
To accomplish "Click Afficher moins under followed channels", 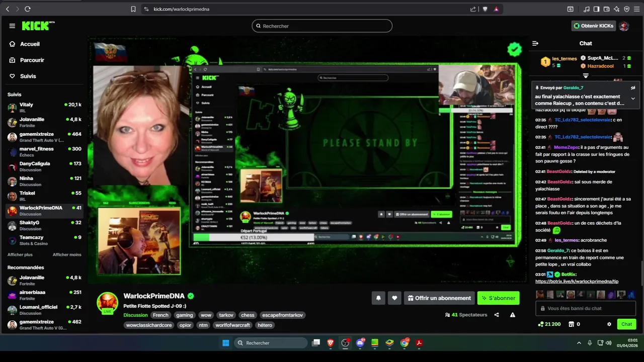I will pyautogui.click(x=67, y=255).
